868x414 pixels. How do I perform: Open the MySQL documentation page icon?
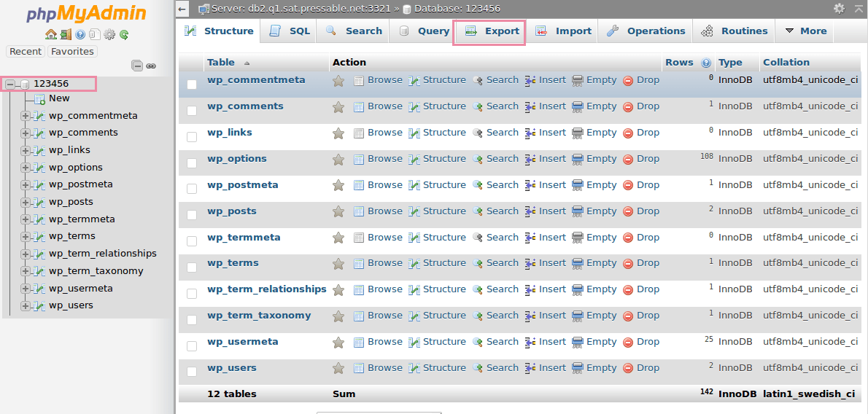[x=95, y=34]
